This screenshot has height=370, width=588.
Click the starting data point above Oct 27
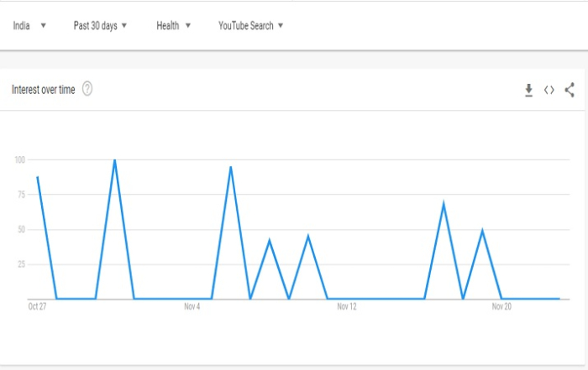pyautogui.click(x=37, y=177)
